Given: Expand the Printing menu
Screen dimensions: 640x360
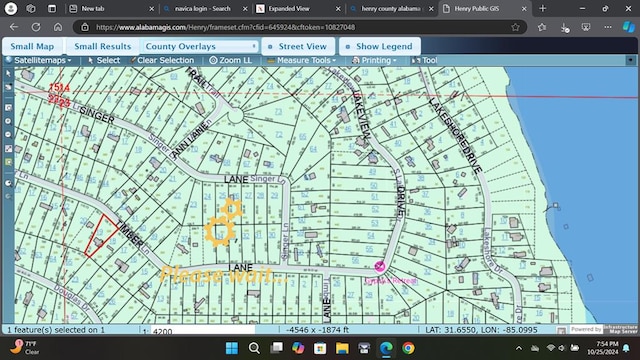Looking at the screenshot, I should click(375, 60).
